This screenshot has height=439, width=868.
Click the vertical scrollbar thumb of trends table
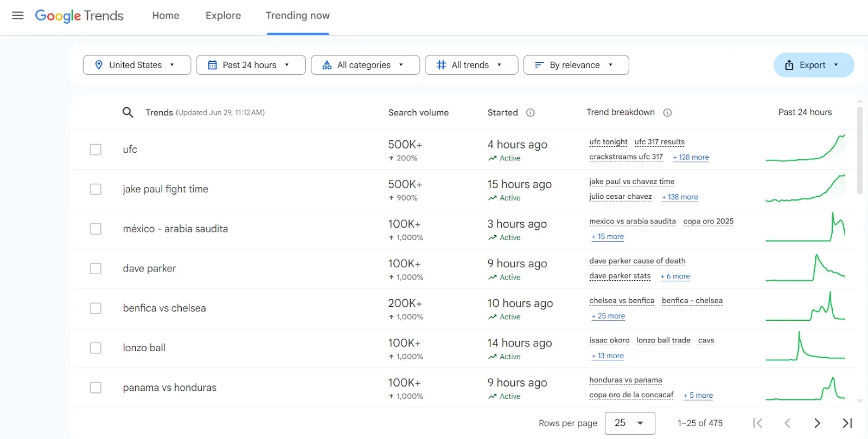(860, 150)
